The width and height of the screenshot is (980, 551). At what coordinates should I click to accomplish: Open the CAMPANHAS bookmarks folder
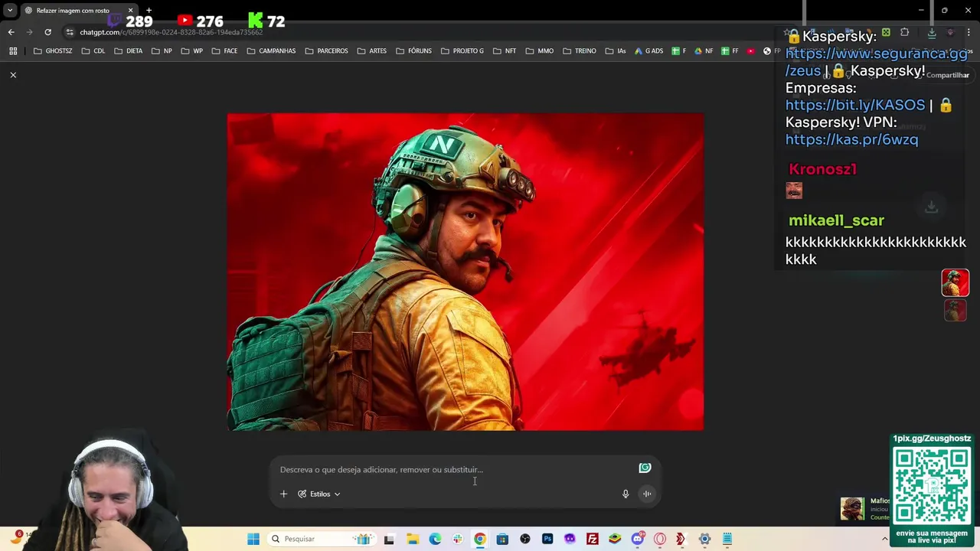(x=271, y=51)
